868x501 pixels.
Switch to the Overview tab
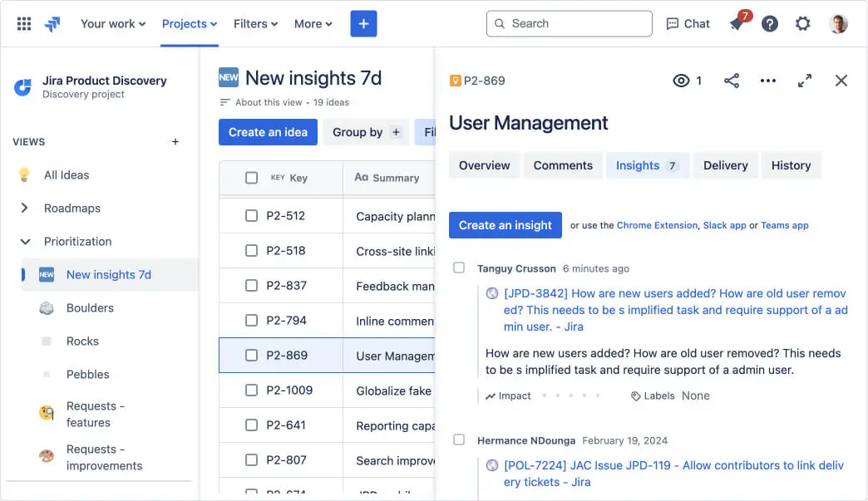click(x=485, y=165)
